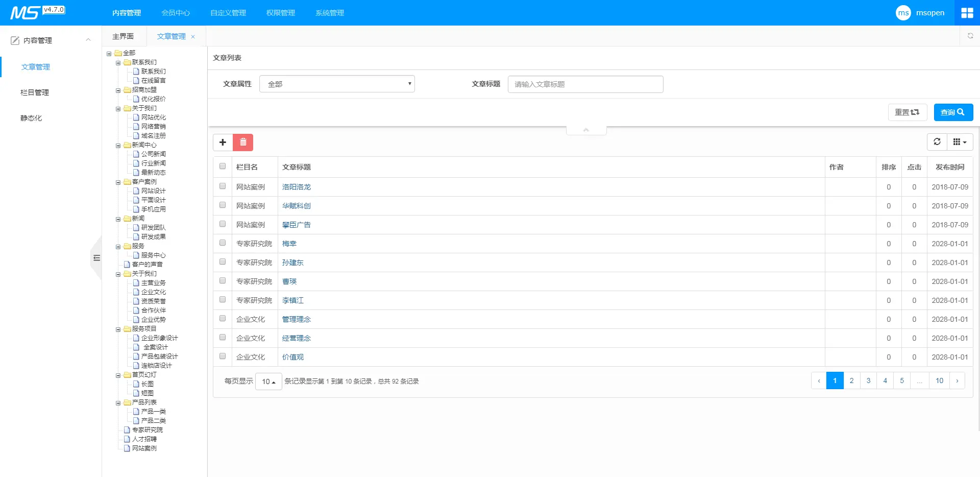
Task: Collapse the 内容管理 sidebar section
Action: pyautogui.click(x=88, y=40)
